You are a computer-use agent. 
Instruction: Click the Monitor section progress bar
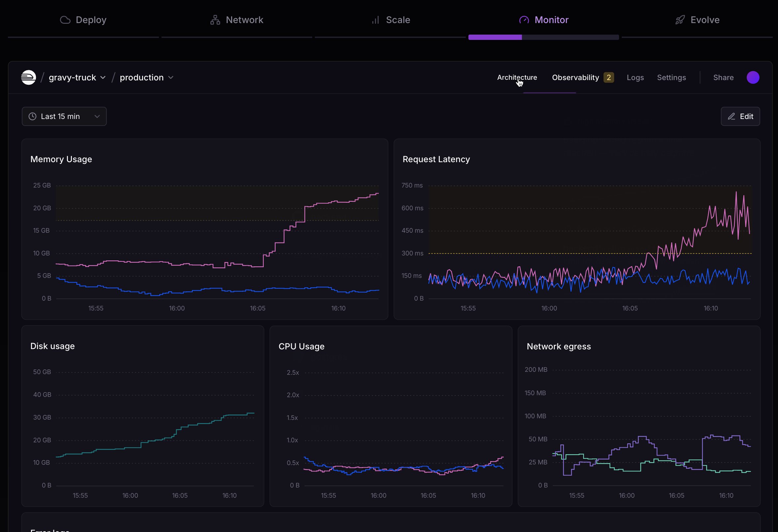point(543,37)
